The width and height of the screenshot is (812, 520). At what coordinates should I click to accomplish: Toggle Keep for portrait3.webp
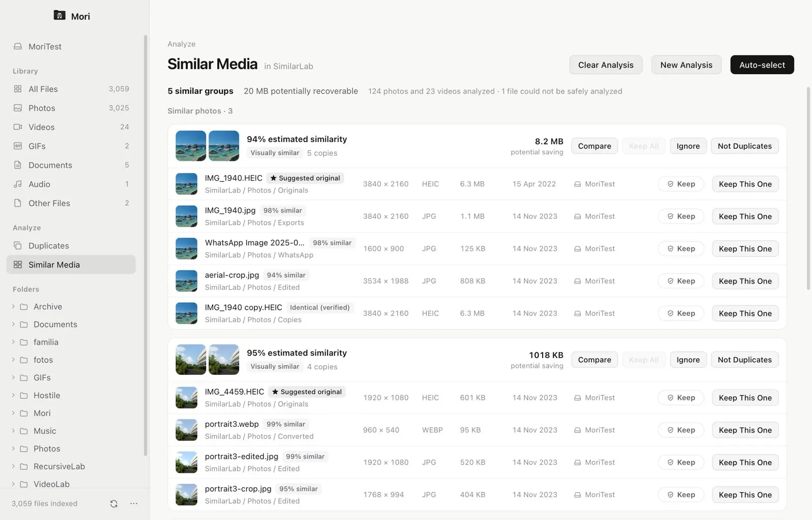681,430
